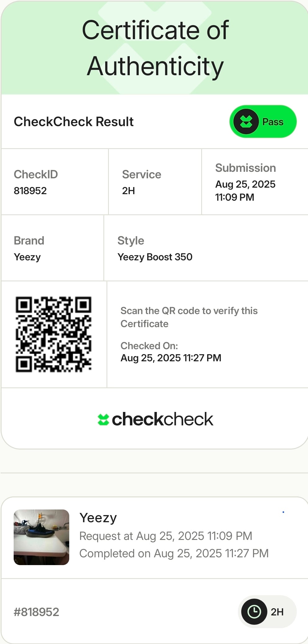Click the Service field showing 2H
The height and width of the screenshot is (644, 308).
(129, 190)
